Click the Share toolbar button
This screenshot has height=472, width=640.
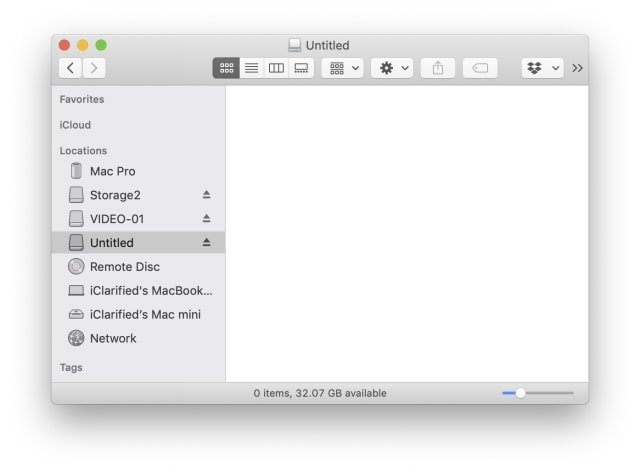click(x=438, y=68)
